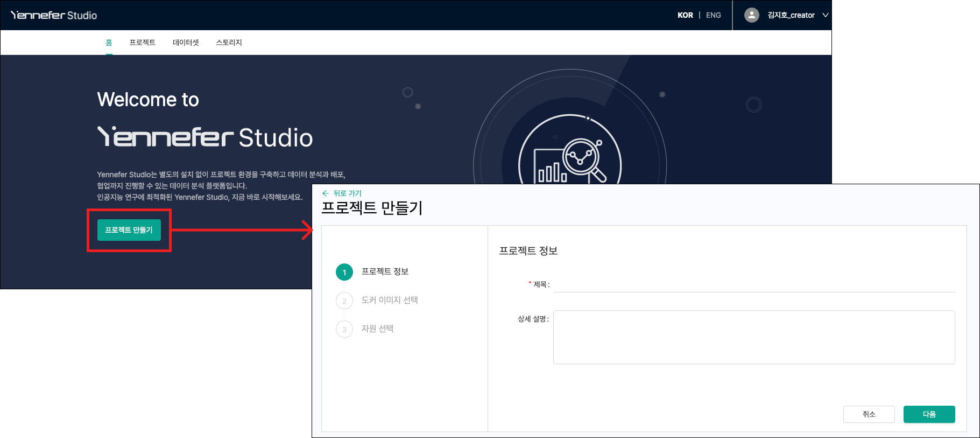Click the 뒤로 가기 link
980x438 pixels.
(347, 193)
